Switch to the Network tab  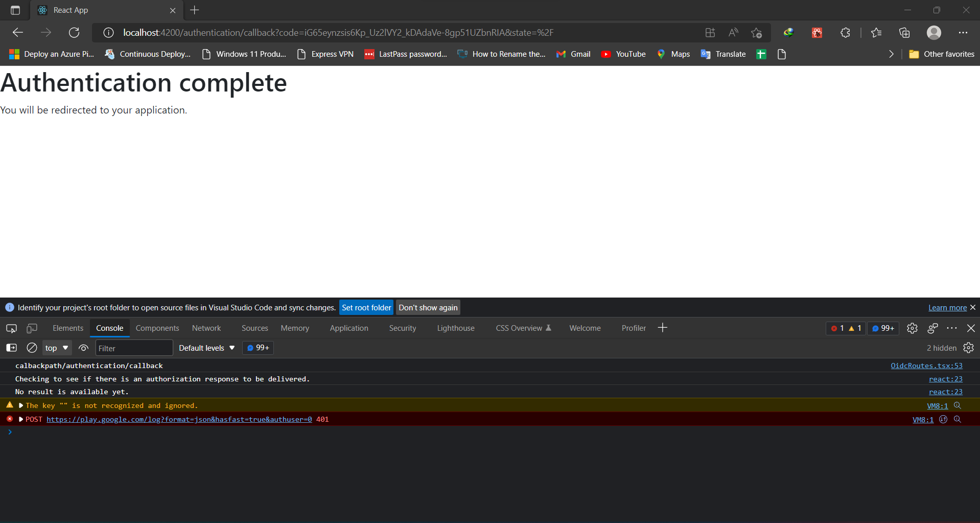206,328
